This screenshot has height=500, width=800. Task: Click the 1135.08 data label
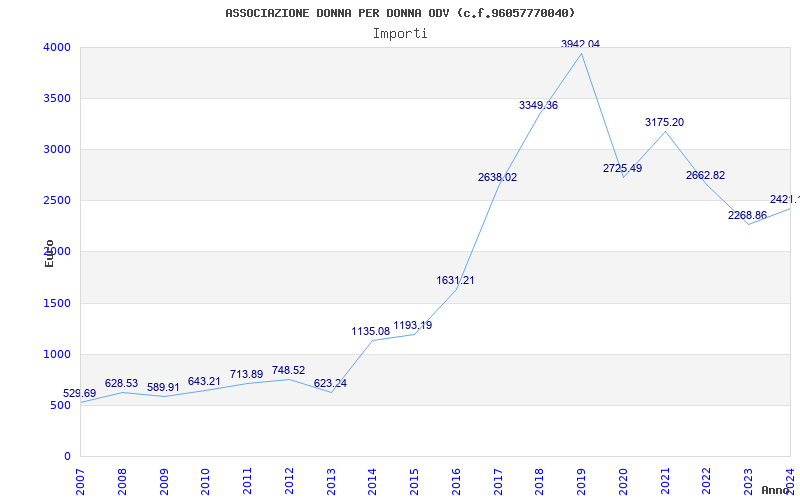pos(371,331)
